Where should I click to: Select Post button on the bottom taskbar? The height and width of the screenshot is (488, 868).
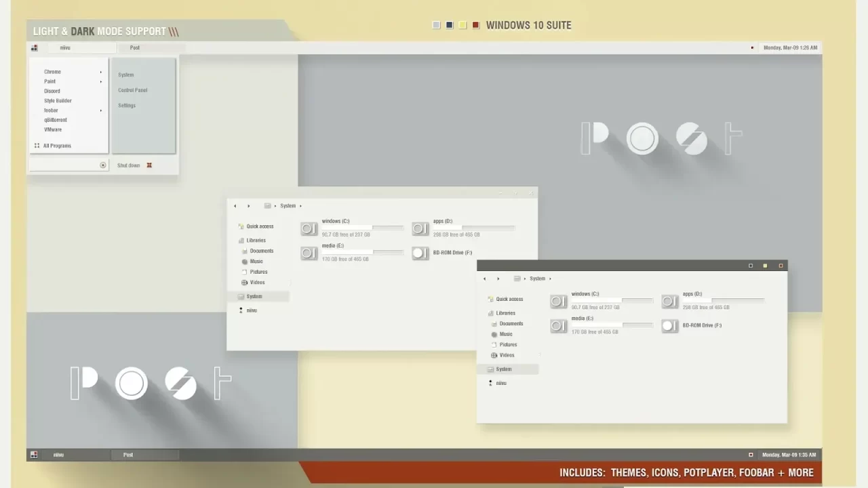[145, 455]
